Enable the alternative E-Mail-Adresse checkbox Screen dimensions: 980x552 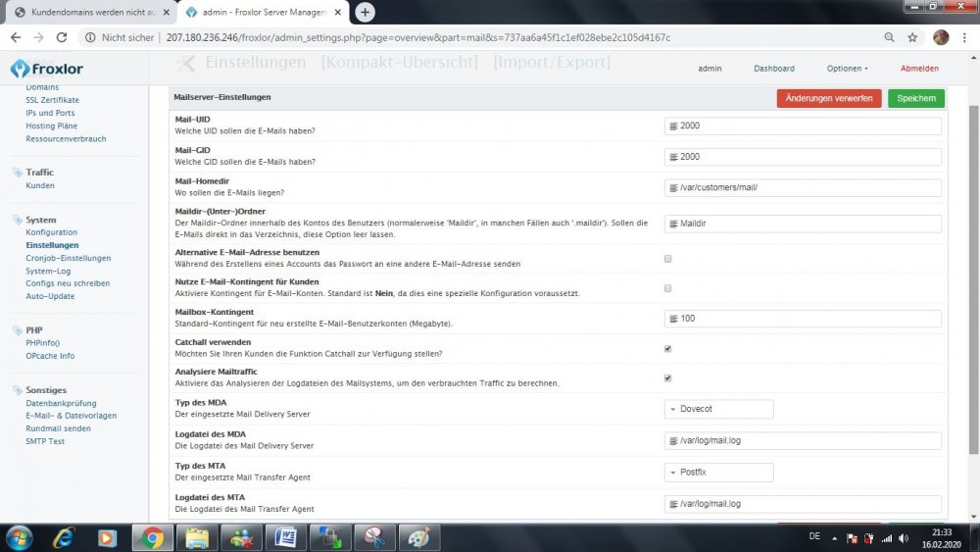pyautogui.click(x=668, y=259)
